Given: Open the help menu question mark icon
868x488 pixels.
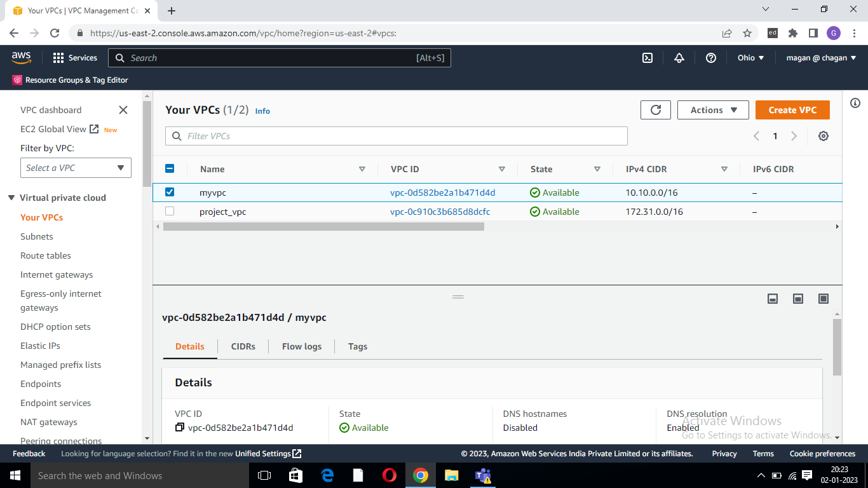Looking at the screenshot, I should (710, 57).
